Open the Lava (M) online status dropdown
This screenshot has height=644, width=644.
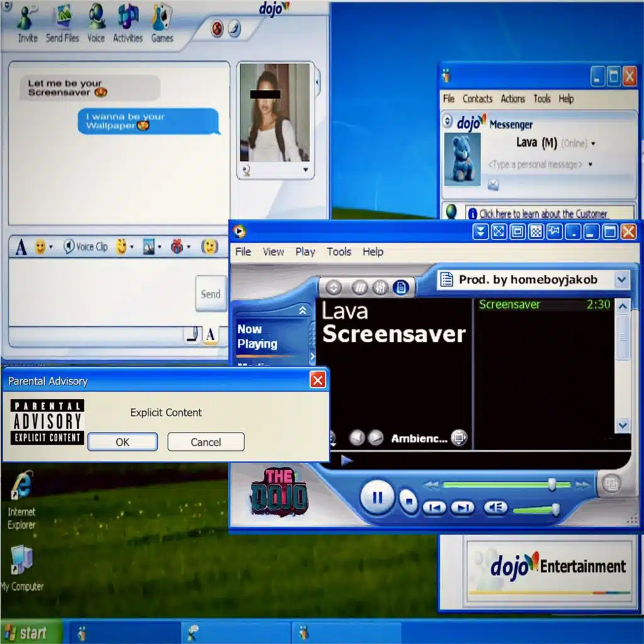pos(593,143)
